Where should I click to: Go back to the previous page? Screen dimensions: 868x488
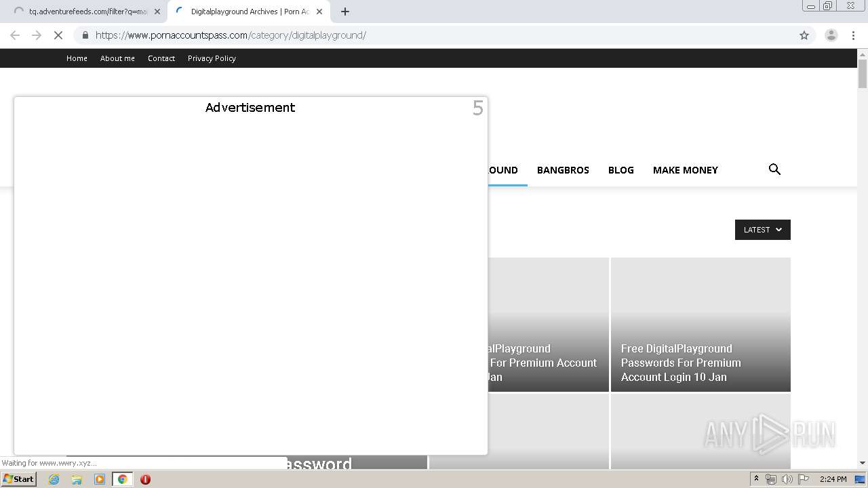[15, 35]
